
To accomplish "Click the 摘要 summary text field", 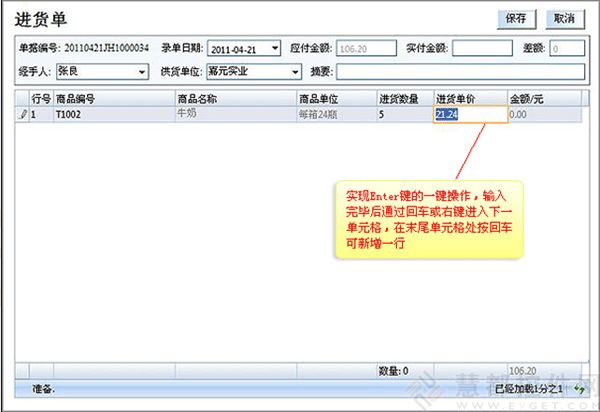I will coord(459,72).
